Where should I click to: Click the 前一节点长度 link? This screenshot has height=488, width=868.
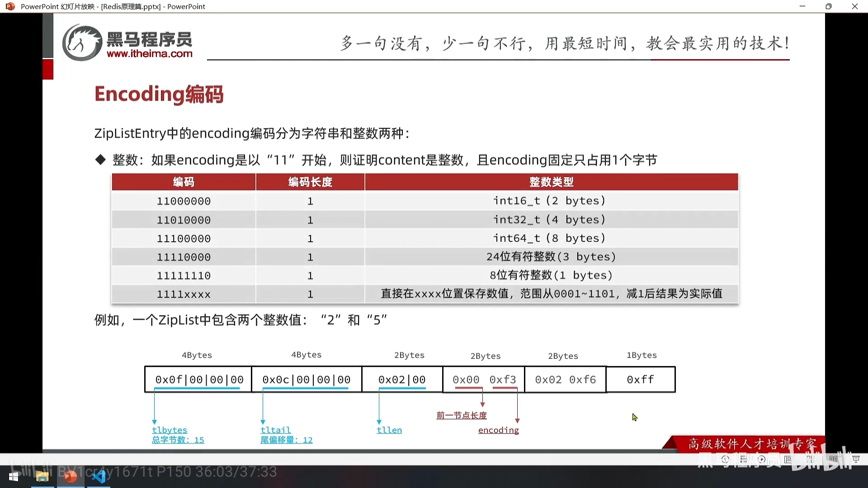(x=462, y=415)
